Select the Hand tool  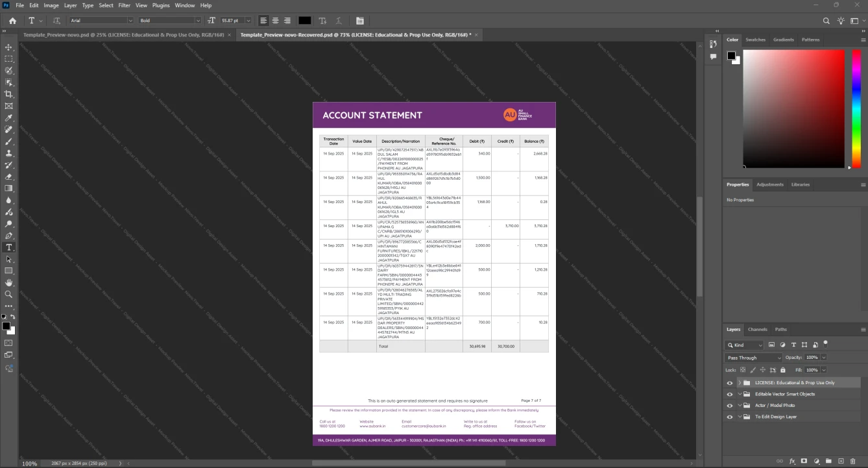9,282
